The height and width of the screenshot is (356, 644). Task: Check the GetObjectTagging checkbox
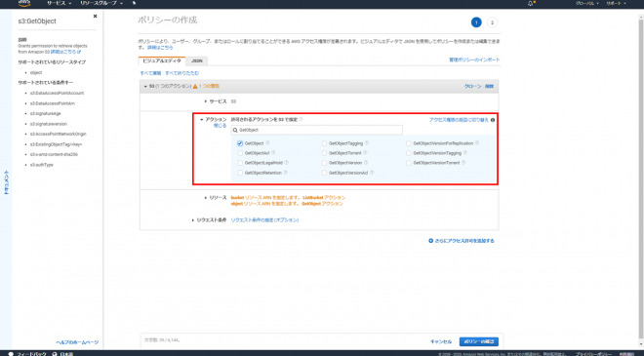click(x=325, y=143)
